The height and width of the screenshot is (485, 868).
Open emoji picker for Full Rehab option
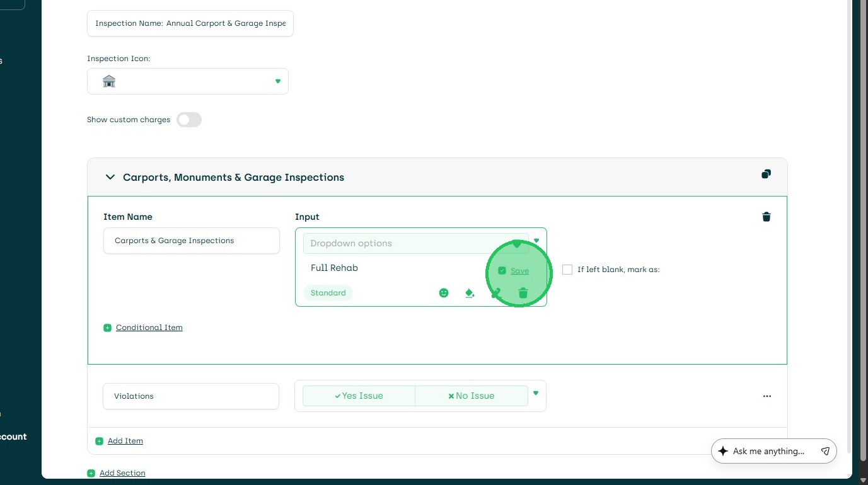click(x=444, y=293)
